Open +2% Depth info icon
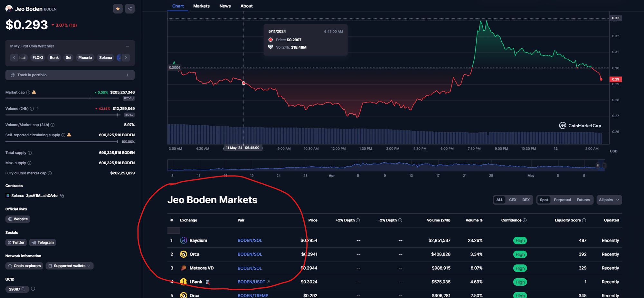The image size is (644, 298). (358, 220)
